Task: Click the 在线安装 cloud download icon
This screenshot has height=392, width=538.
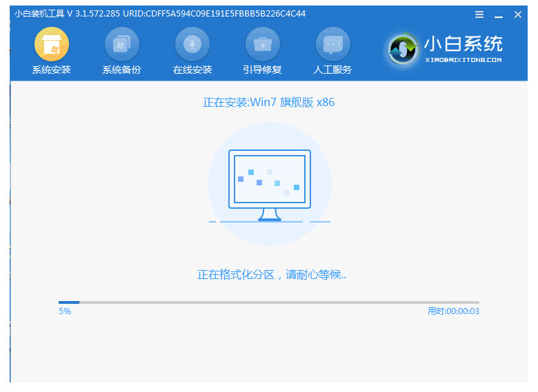Action: [192, 45]
